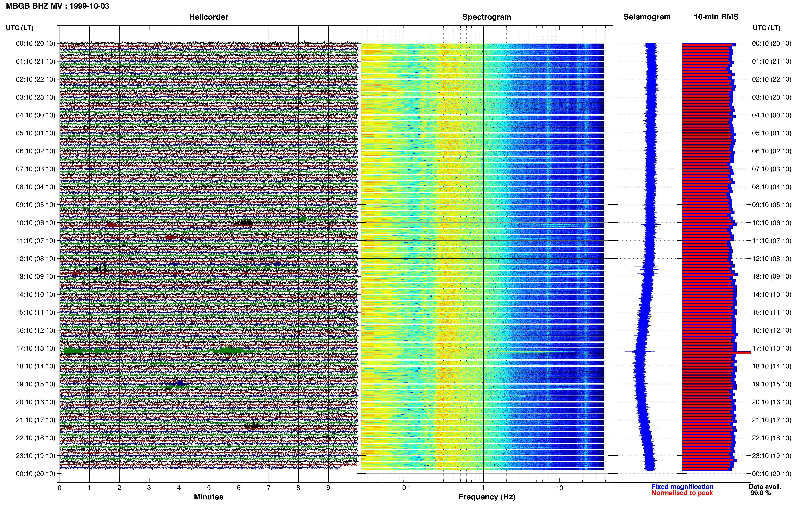Click the left '19:10 (15:10)' time label
This screenshot has height=508, width=812.
36,384
